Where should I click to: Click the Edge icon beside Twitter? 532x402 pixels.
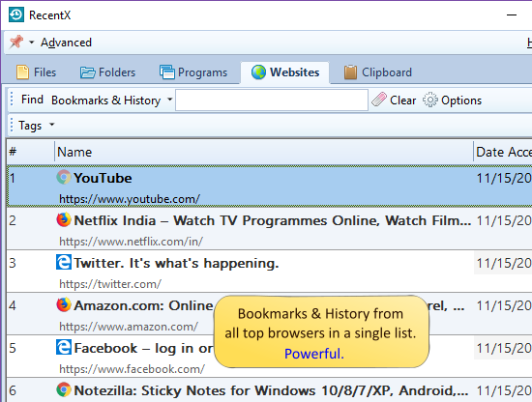(x=64, y=262)
